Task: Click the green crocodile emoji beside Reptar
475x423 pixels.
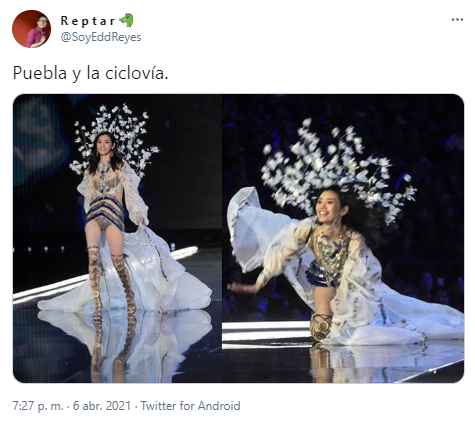Action: pos(126,20)
